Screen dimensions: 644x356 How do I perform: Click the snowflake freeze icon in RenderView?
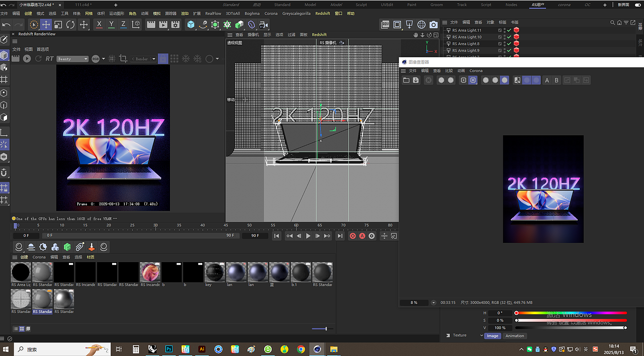(186, 59)
